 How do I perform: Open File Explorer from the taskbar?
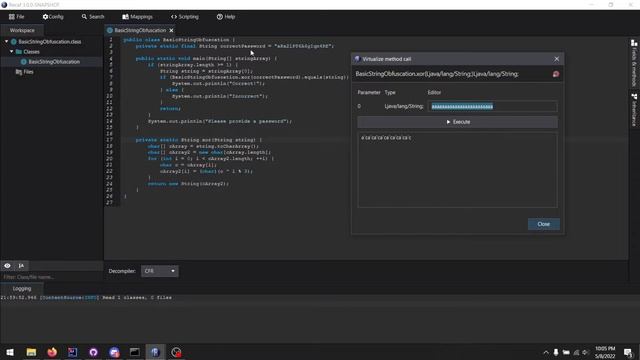tap(31, 352)
